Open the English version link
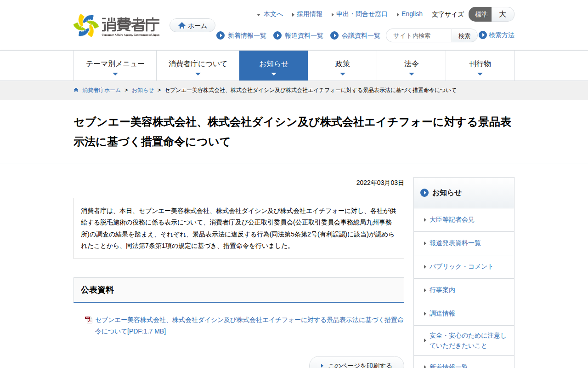 [412, 14]
